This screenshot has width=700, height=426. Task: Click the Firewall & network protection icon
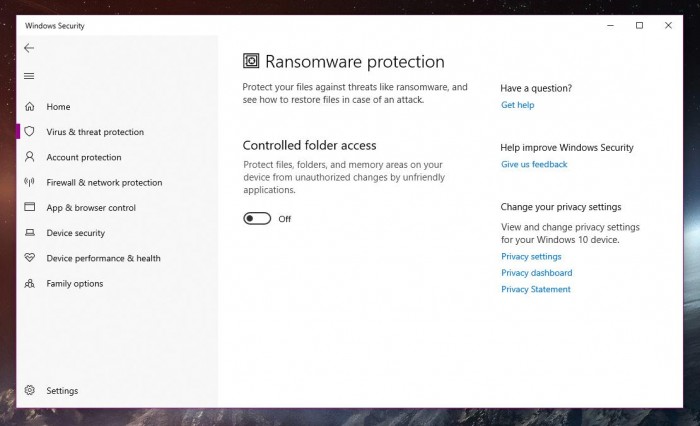[x=29, y=183]
